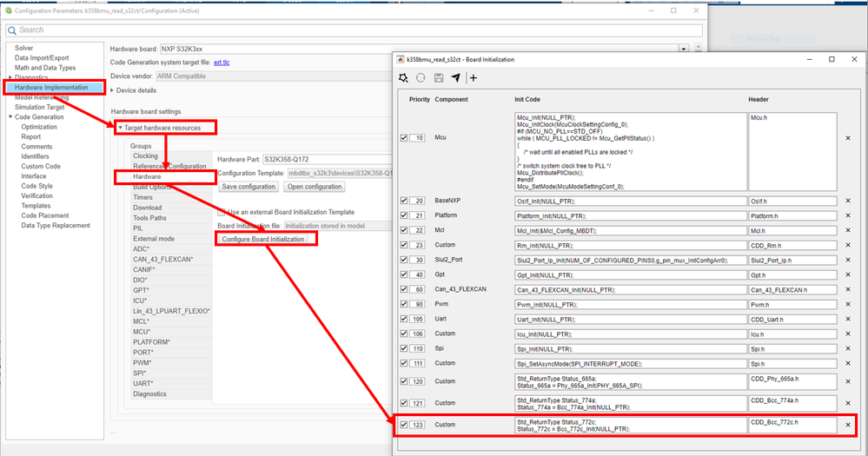Delete the Can_43_FLEXCAN row
Screen dimensions: 868x456
(x=847, y=289)
